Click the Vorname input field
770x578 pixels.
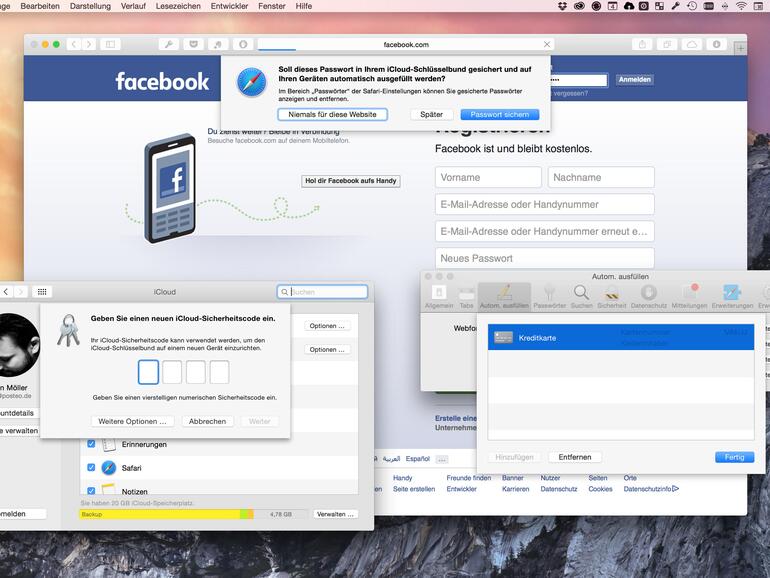(487, 178)
